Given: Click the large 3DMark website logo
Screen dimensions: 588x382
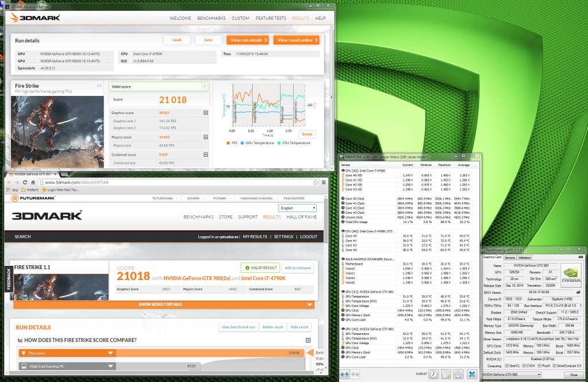Looking at the screenshot, I should click(x=47, y=216).
